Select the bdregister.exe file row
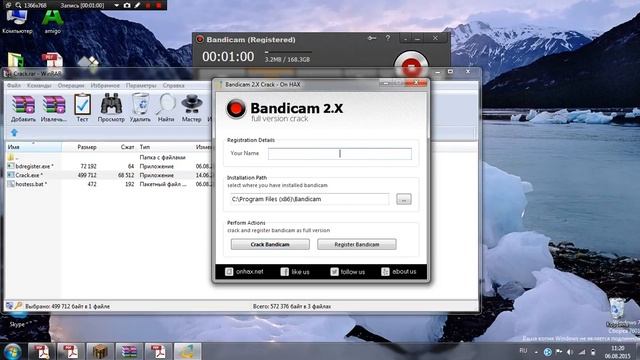The width and height of the screenshot is (640, 360). click(109, 166)
